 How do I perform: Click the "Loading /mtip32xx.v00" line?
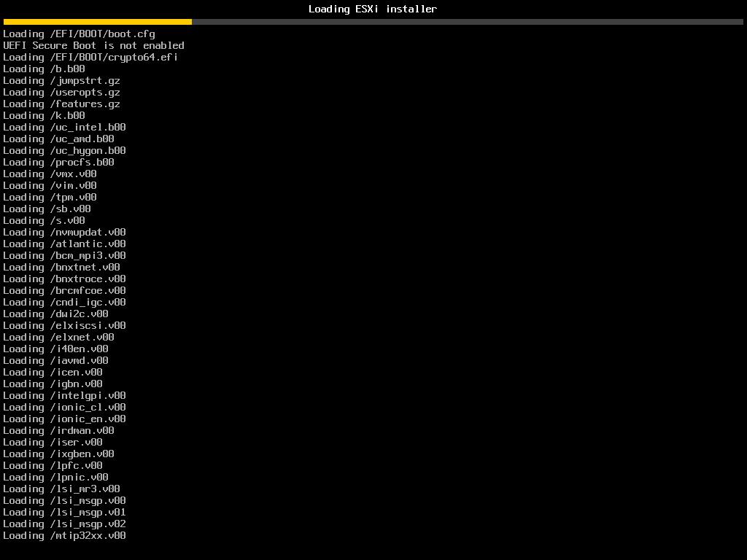pos(64,535)
